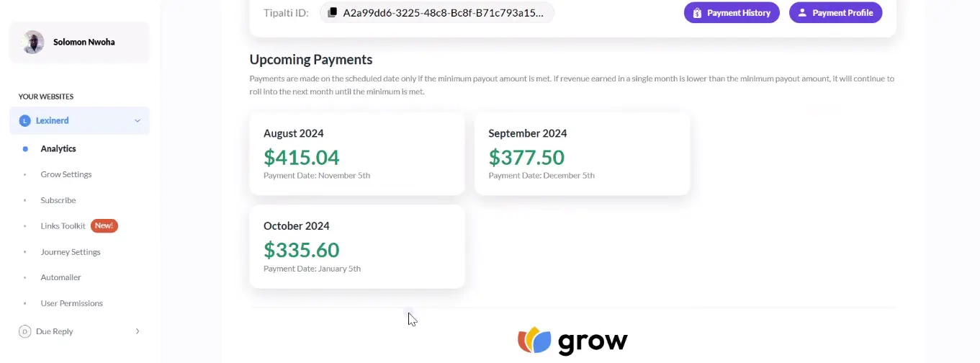Open Grow Settings in sidebar
The height and width of the screenshot is (363, 980).
pos(66,174)
